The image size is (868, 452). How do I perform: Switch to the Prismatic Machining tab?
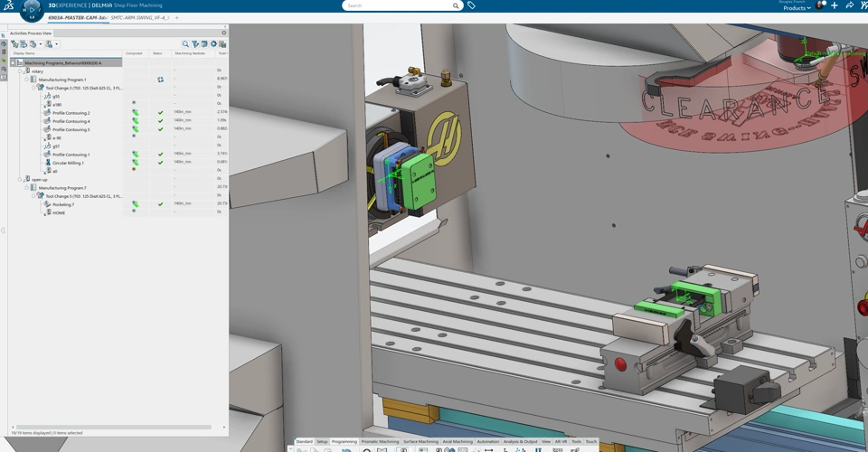pos(380,442)
